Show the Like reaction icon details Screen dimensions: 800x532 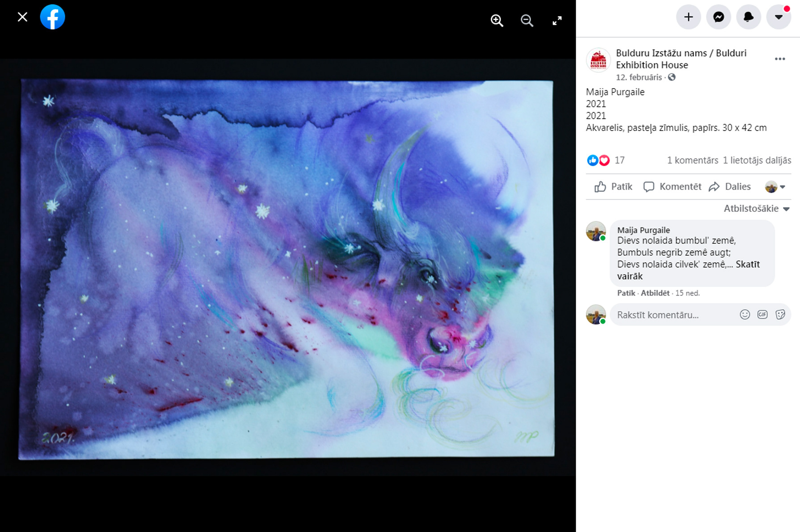point(592,160)
